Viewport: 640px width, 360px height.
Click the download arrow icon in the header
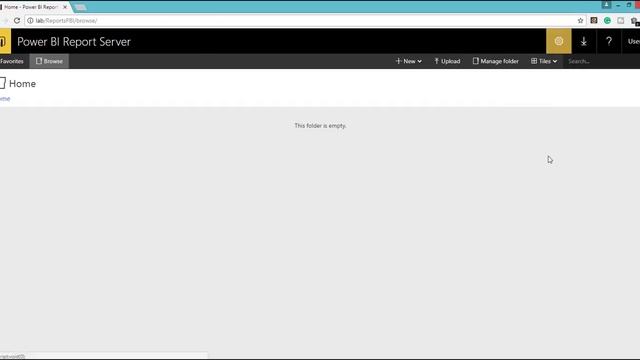[584, 41]
